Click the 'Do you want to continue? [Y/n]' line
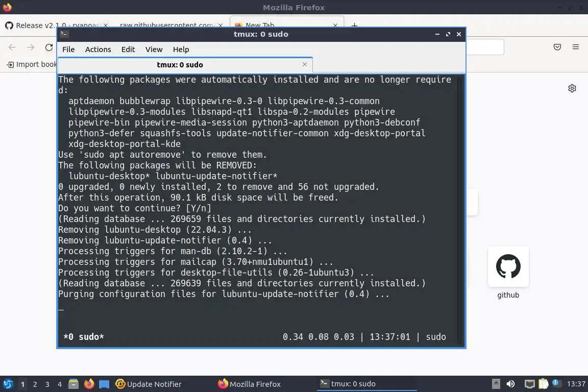Image resolution: width=588 pixels, height=392 pixels. (135, 208)
